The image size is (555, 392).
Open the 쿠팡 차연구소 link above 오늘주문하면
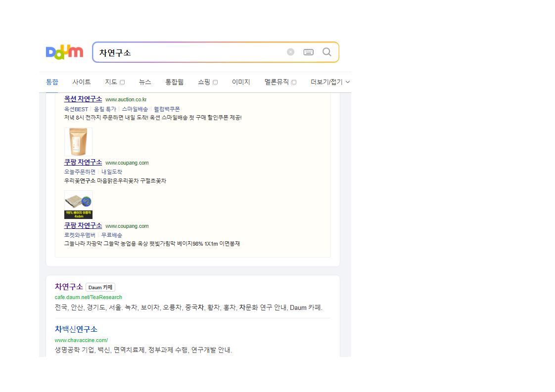(83, 162)
